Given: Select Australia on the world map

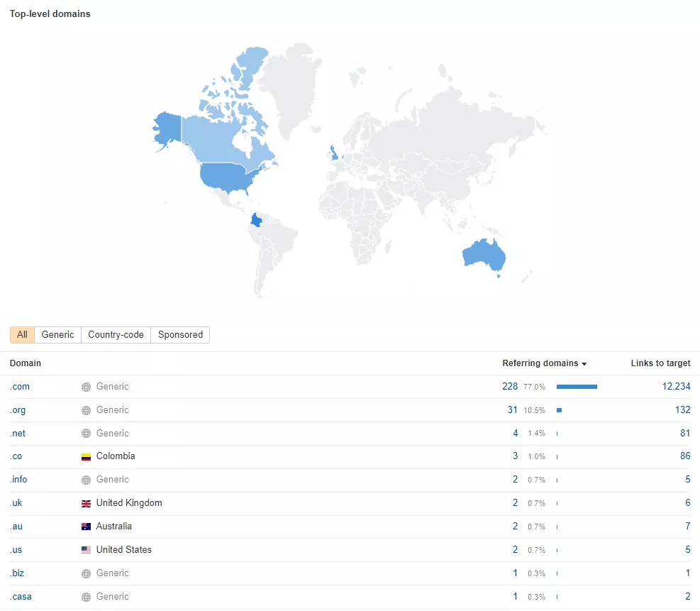Looking at the screenshot, I should click(x=484, y=255).
